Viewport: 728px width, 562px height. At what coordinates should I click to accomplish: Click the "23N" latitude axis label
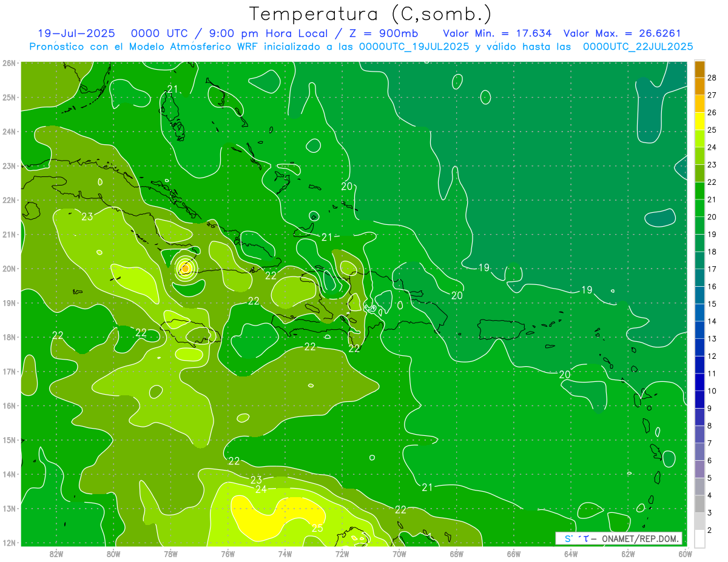point(9,166)
